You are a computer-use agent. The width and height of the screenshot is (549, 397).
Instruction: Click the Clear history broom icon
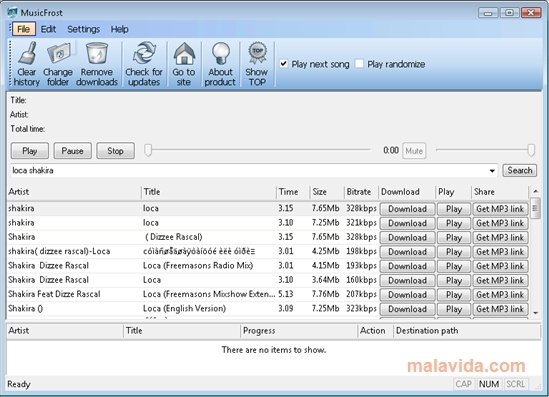27,64
